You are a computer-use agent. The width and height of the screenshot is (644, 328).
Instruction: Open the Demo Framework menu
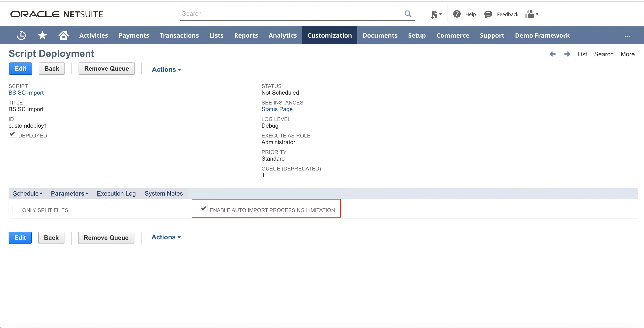pyautogui.click(x=542, y=35)
